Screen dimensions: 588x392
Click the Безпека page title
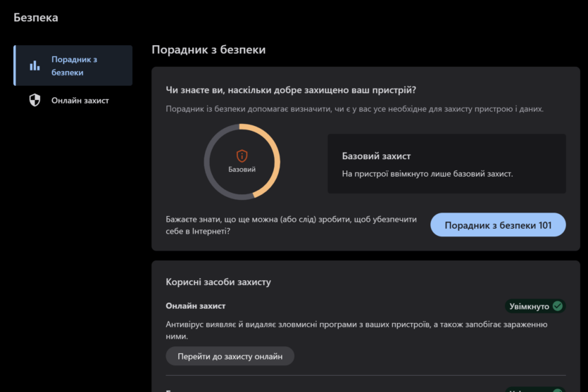click(36, 18)
